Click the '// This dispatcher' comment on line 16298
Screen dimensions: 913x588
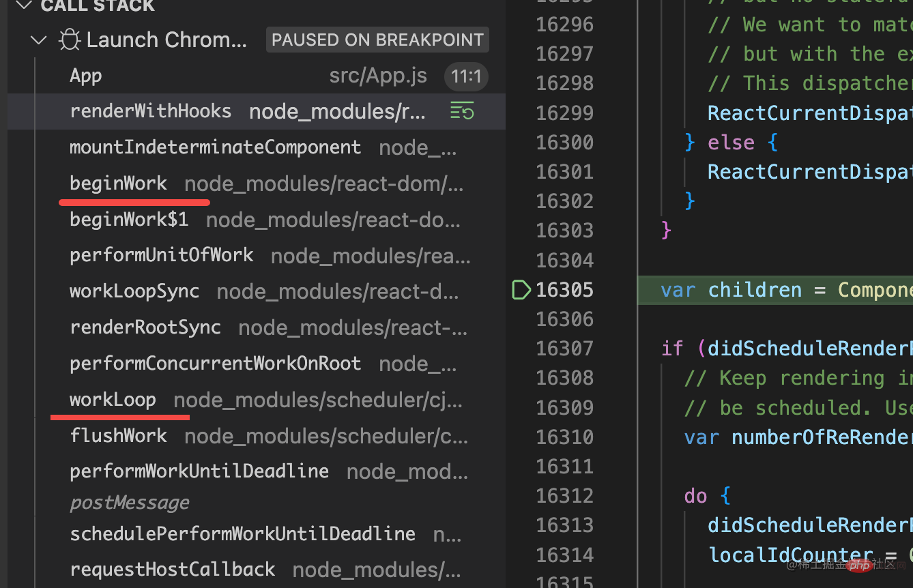pos(810,83)
